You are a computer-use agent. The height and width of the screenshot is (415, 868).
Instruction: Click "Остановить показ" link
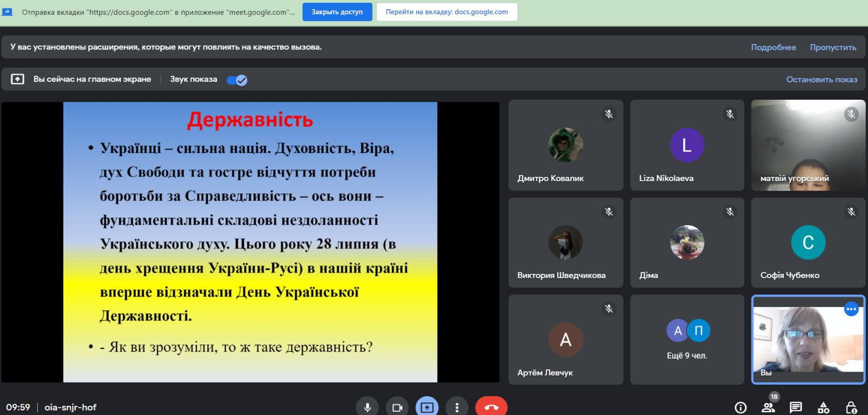pos(821,79)
